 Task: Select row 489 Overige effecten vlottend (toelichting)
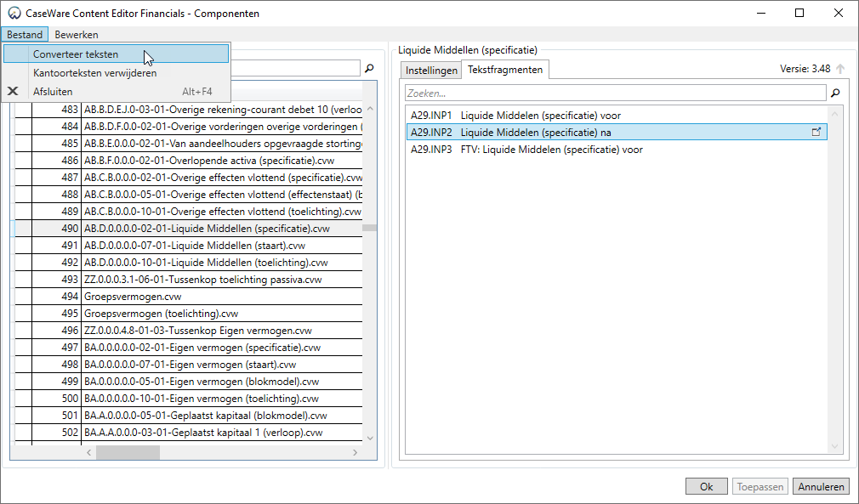tap(189, 212)
